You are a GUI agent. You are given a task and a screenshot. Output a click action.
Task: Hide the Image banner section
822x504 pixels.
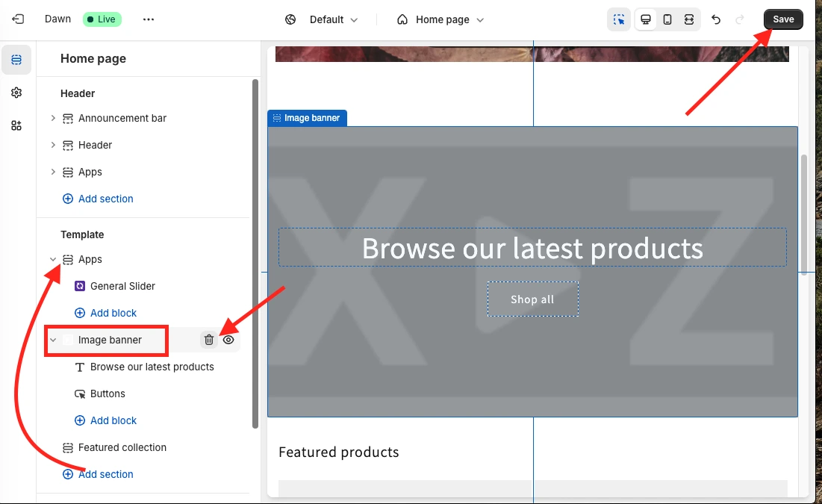[x=228, y=340]
